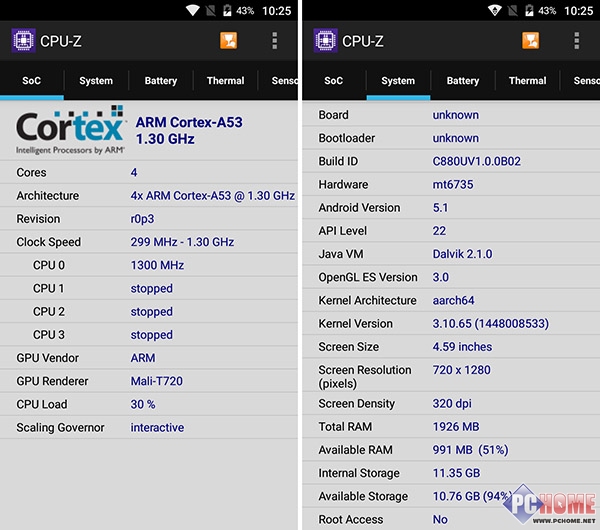Image resolution: width=600 pixels, height=530 pixels.
Task: Select GPU Vendor value ARM
Action: click(x=143, y=358)
